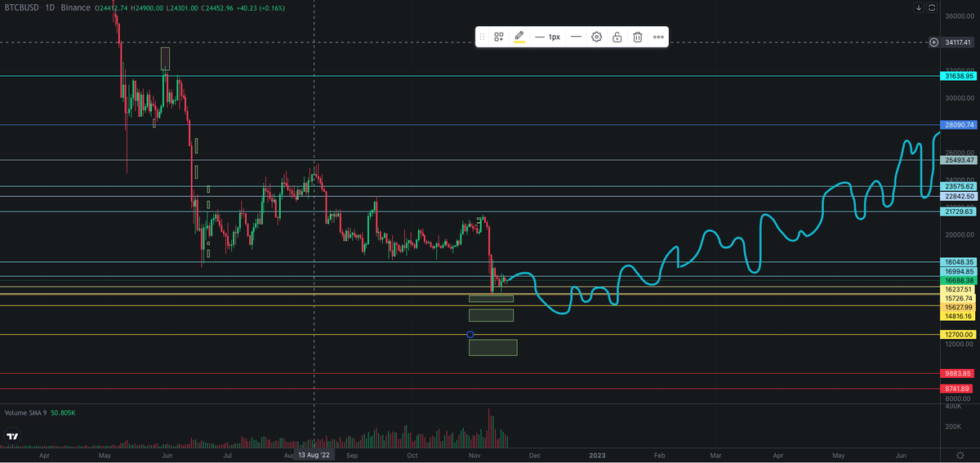This screenshot has width=980, height=463.
Task: Click the green rectangle below 12700 line
Action: click(492, 348)
